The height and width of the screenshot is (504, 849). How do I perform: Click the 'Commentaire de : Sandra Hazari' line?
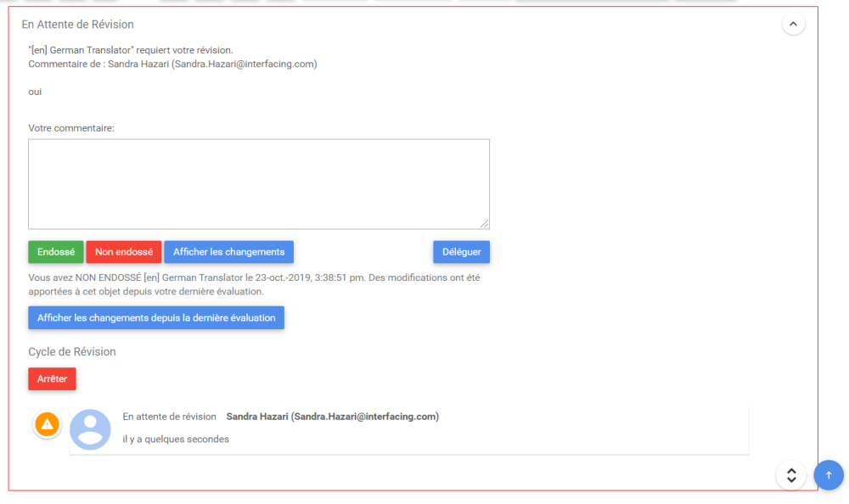pyautogui.click(x=172, y=64)
